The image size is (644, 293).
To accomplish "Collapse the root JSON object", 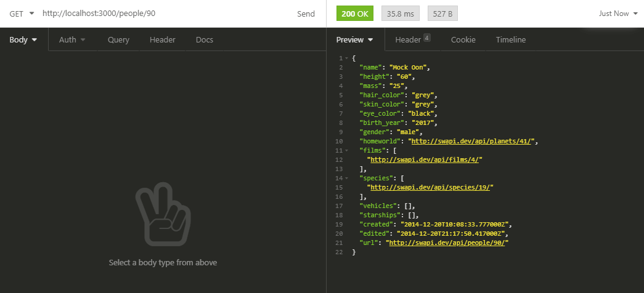I will (347, 58).
